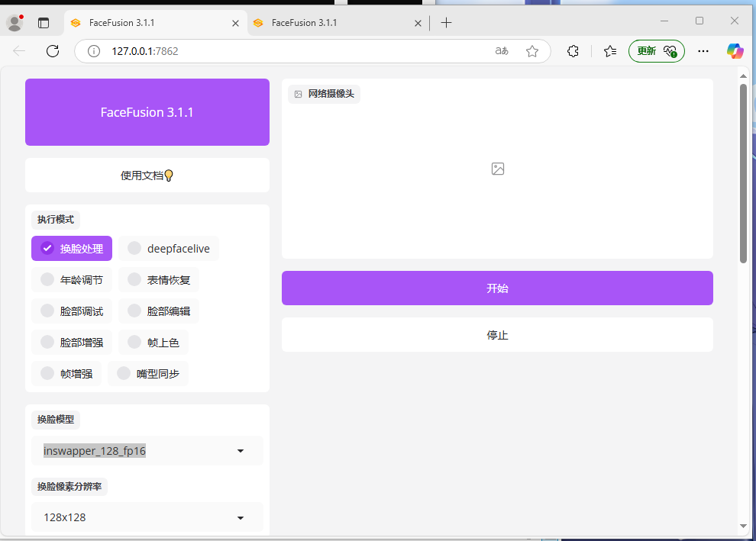Click the FaceFusion 3.1.1 purple banner
Screen dimensions: 756x541
[x=147, y=112]
